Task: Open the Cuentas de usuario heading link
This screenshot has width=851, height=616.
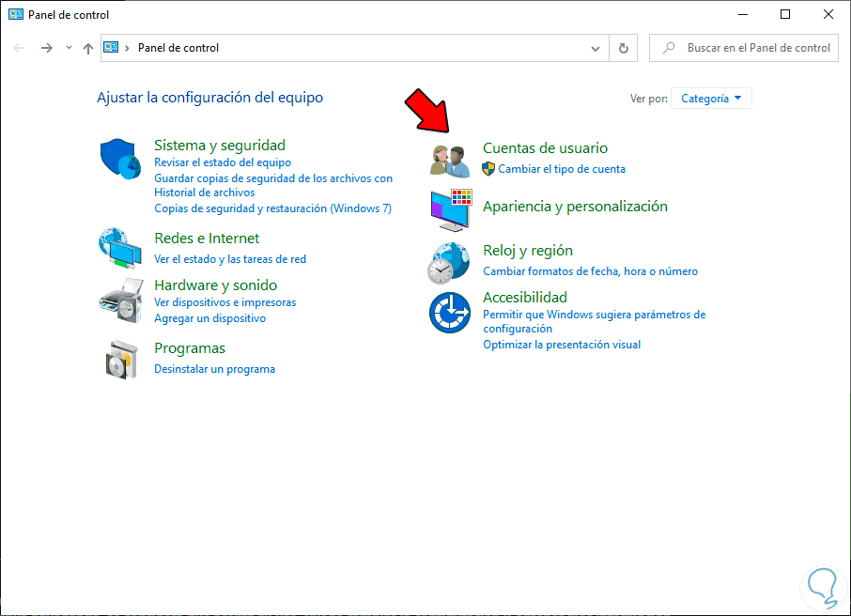Action: (545, 147)
